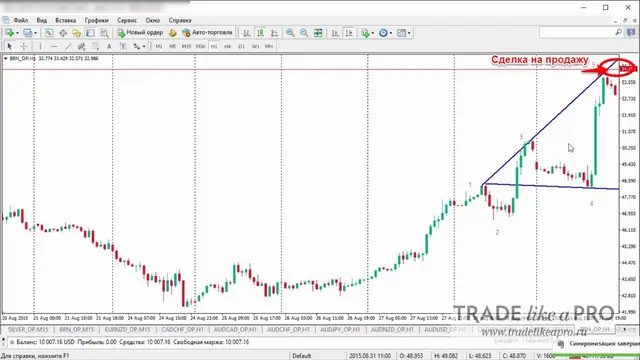Select the trendline drawing tool
Screen dimensions: 640x360
click(68, 46)
